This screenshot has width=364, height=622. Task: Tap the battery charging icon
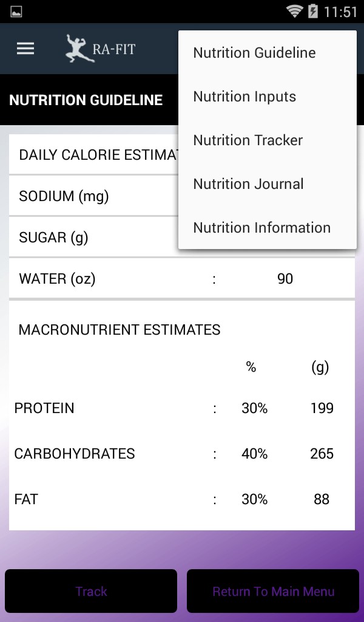(313, 12)
